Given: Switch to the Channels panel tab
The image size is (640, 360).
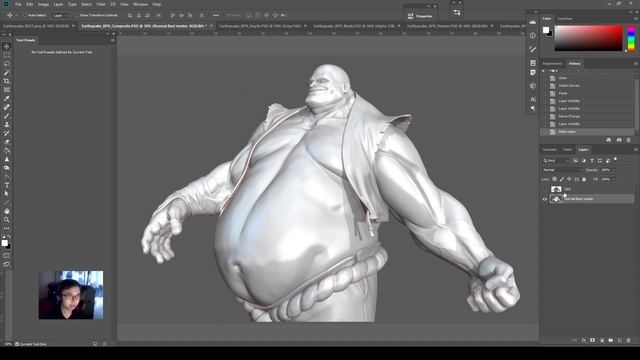Looking at the screenshot, I should (x=549, y=150).
